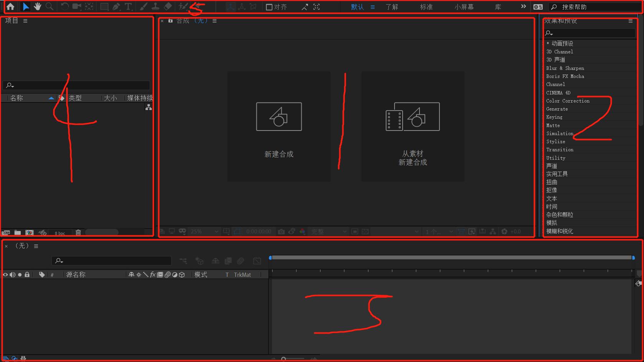This screenshot has height=362, width=644.
Task: Select the Brush tool
Action: (x=143, y=7)
